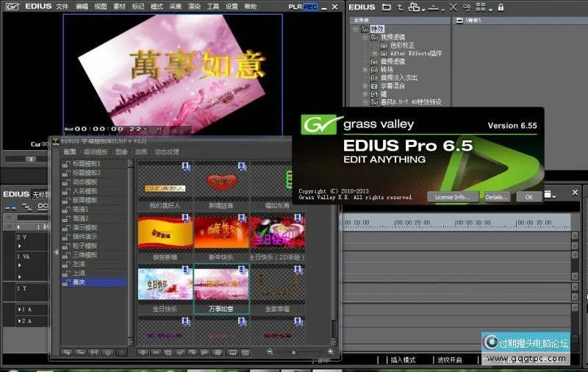Click the License Info button
The width and height of the screenshot is (588, 372).
(452, 197)
